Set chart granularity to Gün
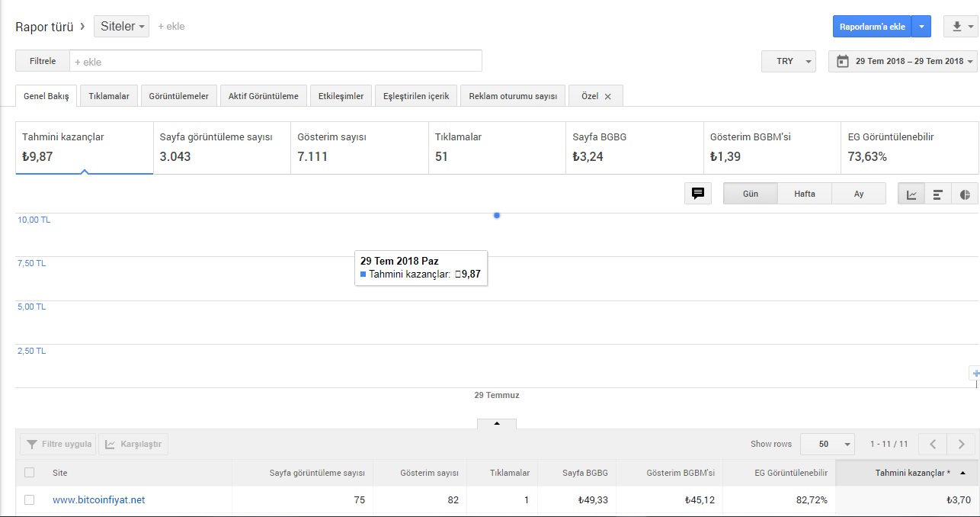The image size is (980, 517). click(x=751, y=194)
